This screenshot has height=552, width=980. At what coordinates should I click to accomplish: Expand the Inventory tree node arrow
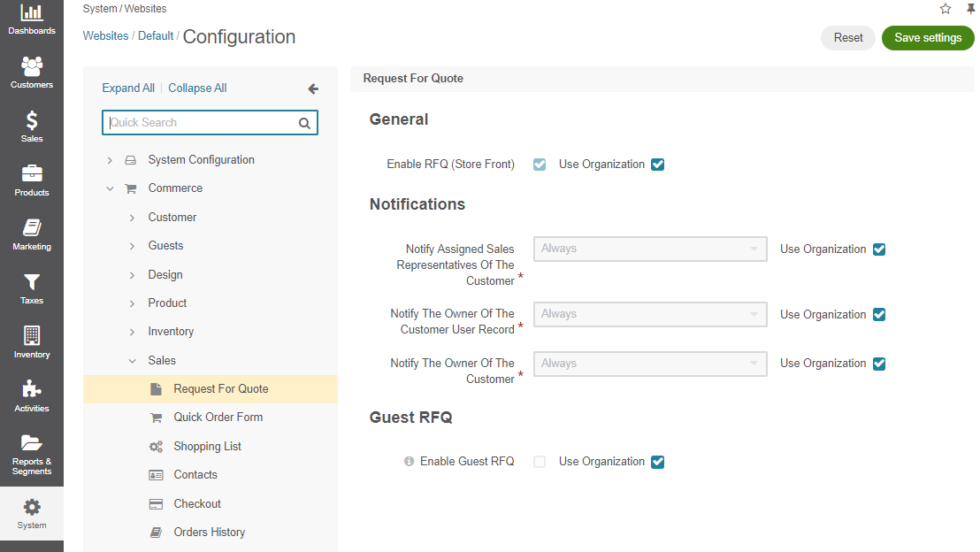click(132, 332)
